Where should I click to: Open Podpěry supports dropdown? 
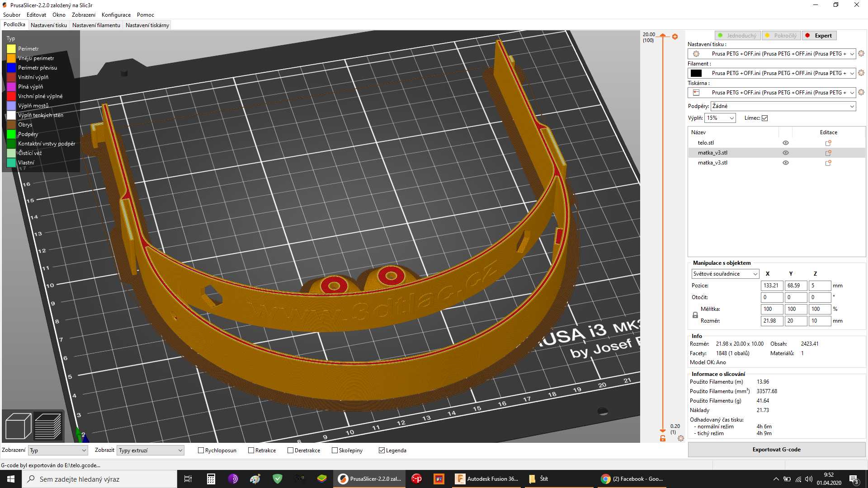(783, 106)
